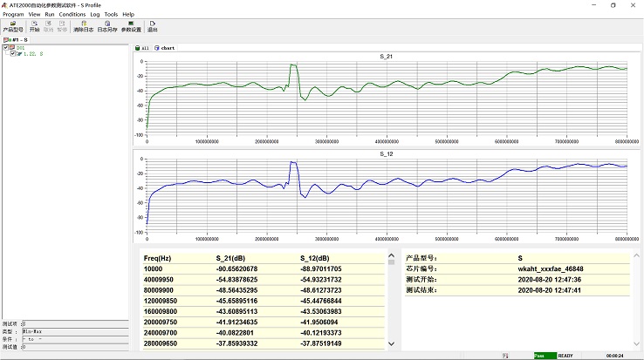Click the 清除日志 clear log toolbar icon

point(84,27)
